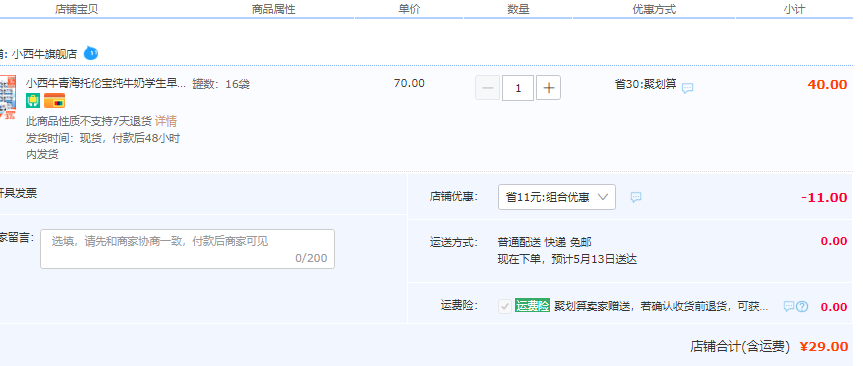
Task: Click the orange credit card icon under the product title
Action: 54,101
